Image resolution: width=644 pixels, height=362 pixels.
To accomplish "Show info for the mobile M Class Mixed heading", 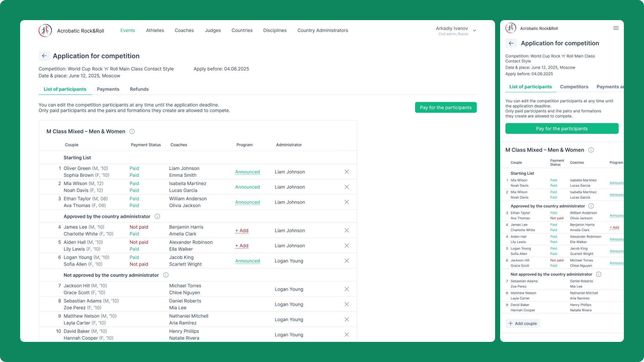I will (591, 150).
